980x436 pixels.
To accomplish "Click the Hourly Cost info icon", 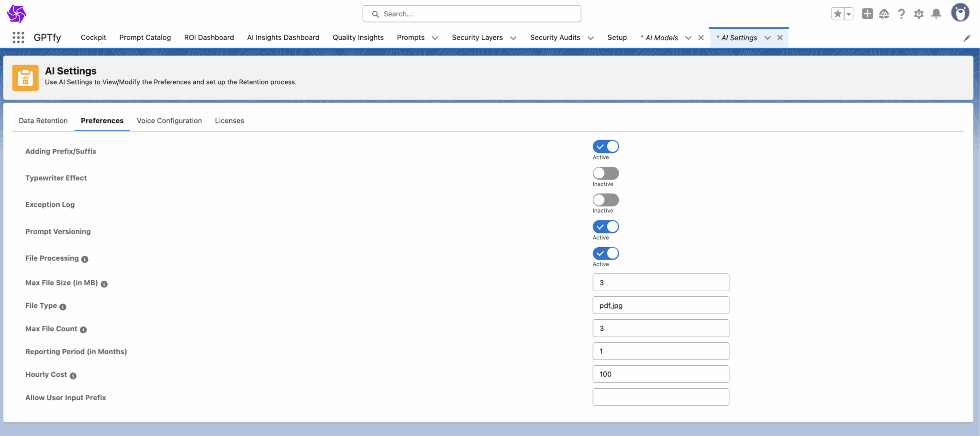I will click(73, 376).
